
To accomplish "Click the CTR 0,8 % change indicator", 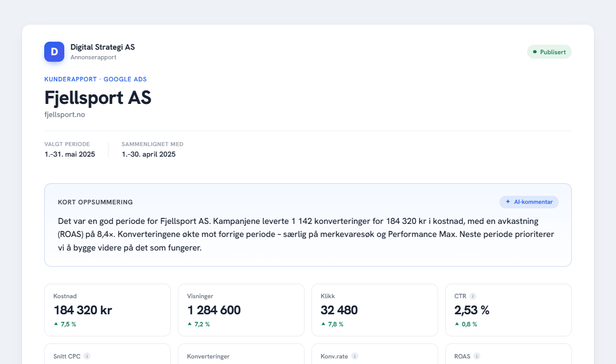I will [466, 324].
